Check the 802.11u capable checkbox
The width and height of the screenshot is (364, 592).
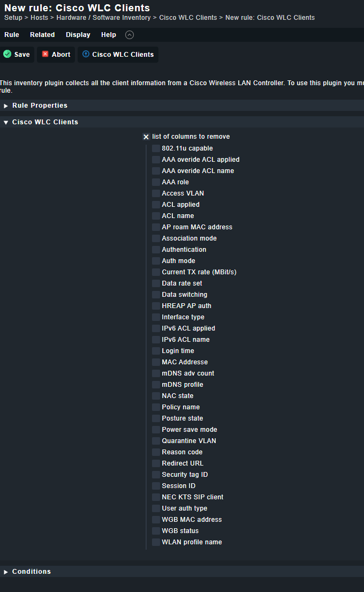coord(156,148)
